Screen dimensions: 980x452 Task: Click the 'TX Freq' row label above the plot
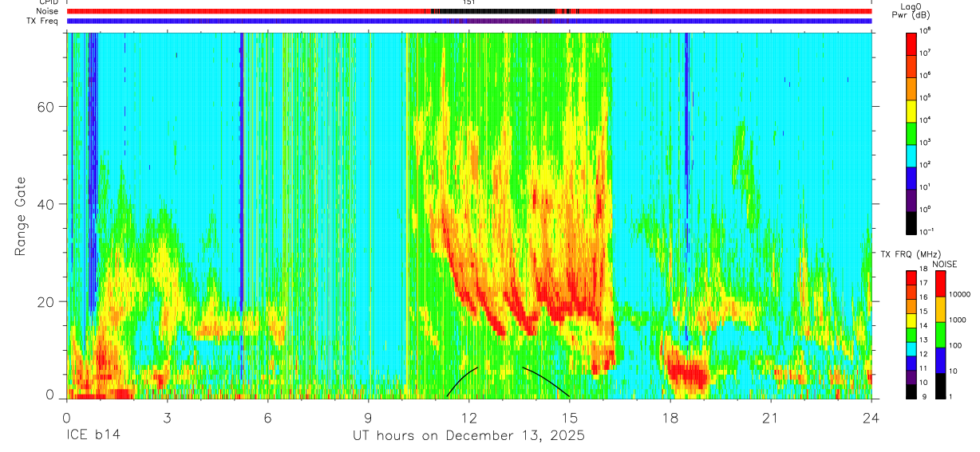pos(44,21)
